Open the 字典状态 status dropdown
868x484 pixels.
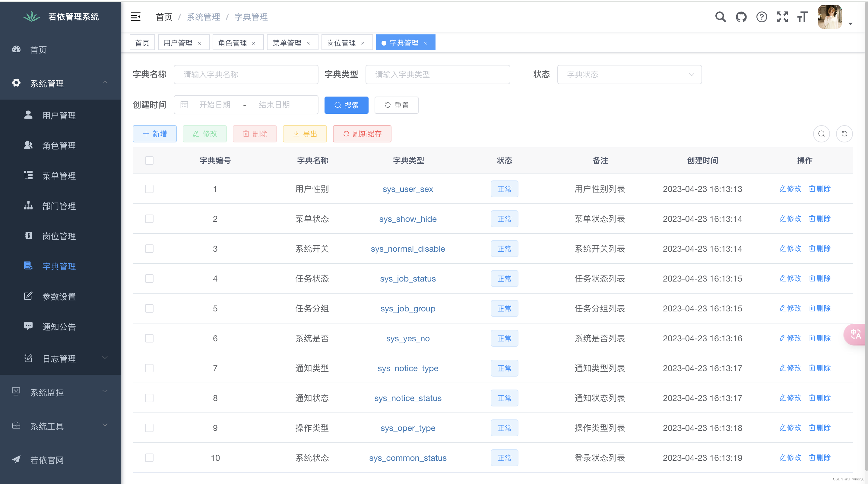(x=629, y=75)
